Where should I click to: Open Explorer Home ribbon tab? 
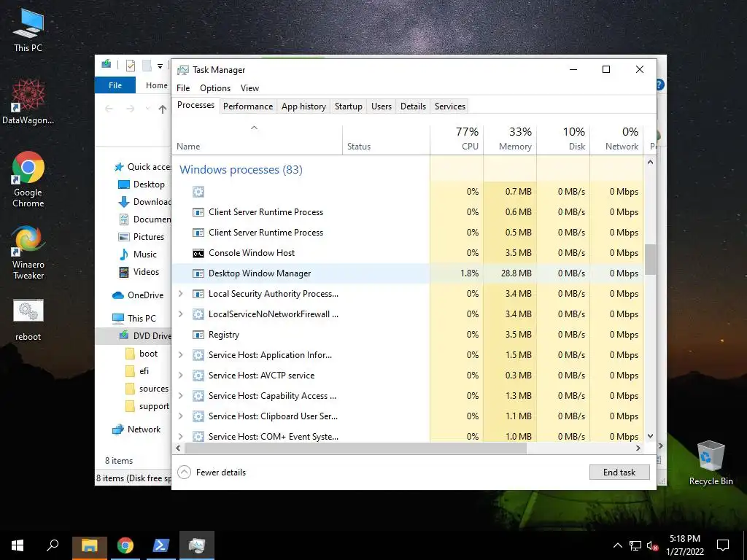(156, 85)
